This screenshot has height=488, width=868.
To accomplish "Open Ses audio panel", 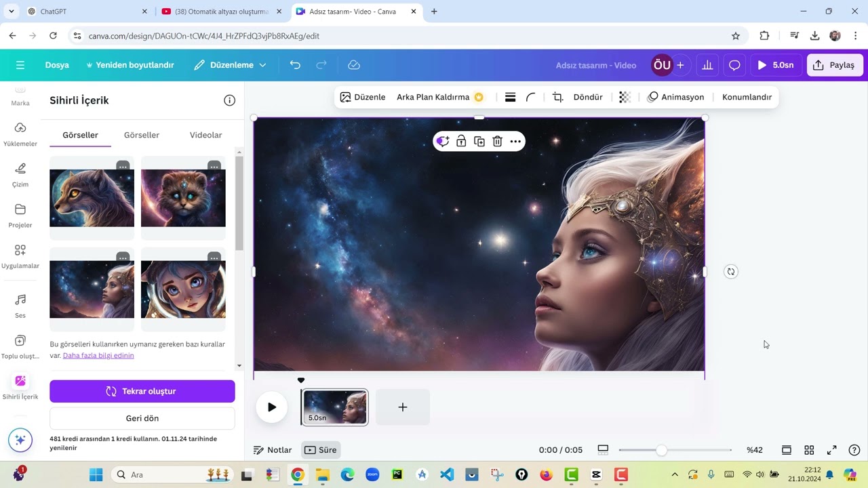I will click(x=20, y=306).
